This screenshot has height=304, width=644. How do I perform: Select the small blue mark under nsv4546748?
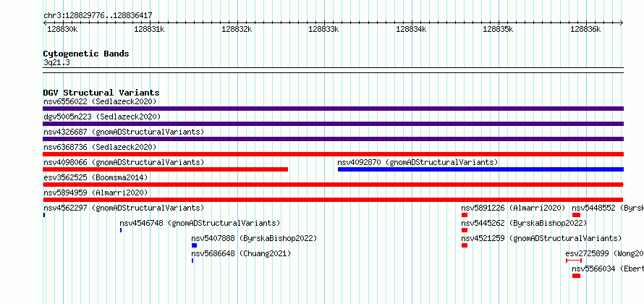pos(121,230)
